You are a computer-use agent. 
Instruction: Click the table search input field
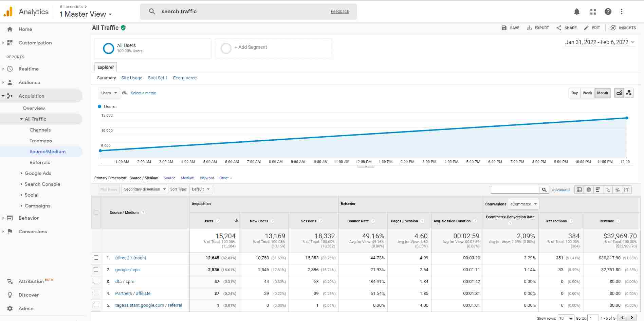tap(516, 189)
